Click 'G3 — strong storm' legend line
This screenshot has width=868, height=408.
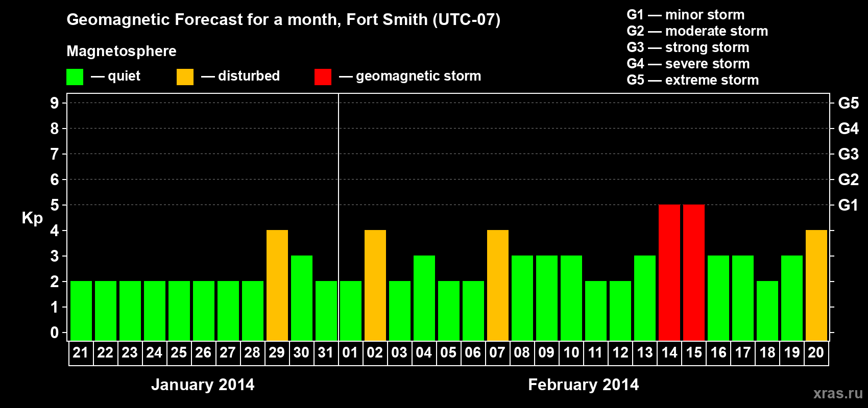(x=688, y=47)
